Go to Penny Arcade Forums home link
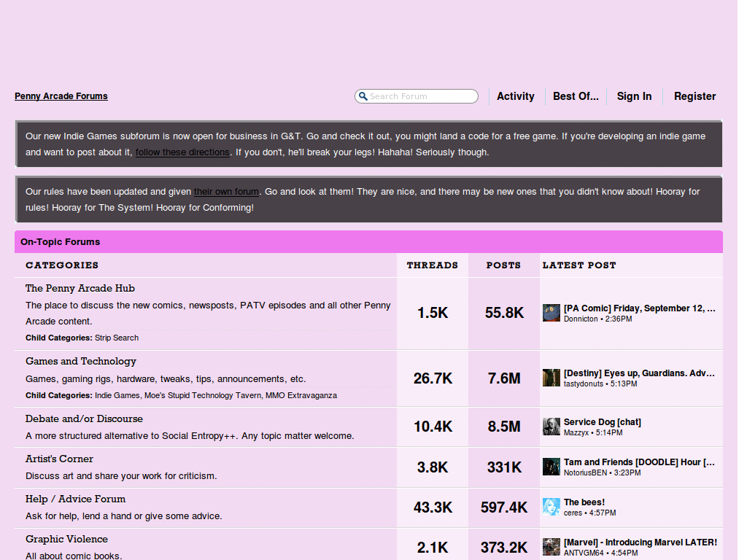Screen dimensions: 747x560 [61, 96]
